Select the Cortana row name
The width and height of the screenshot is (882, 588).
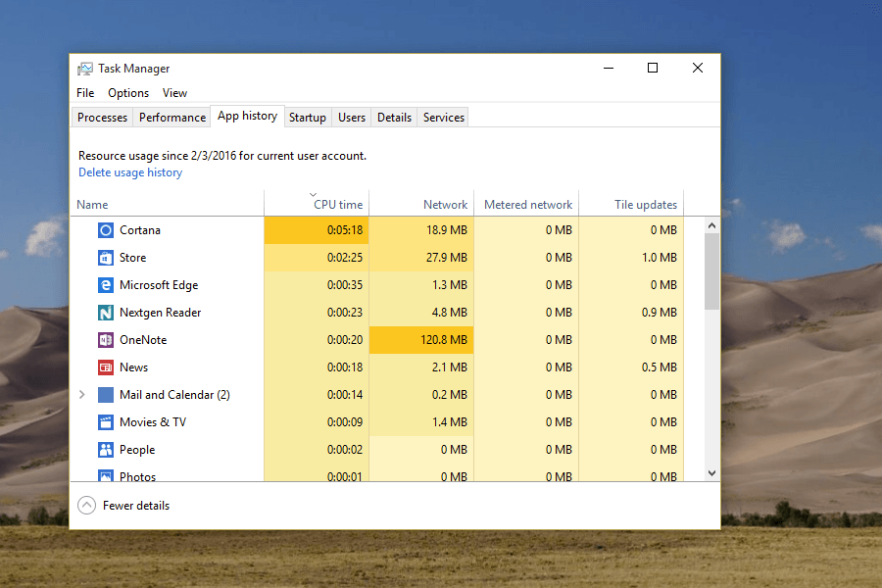point(140,230)
